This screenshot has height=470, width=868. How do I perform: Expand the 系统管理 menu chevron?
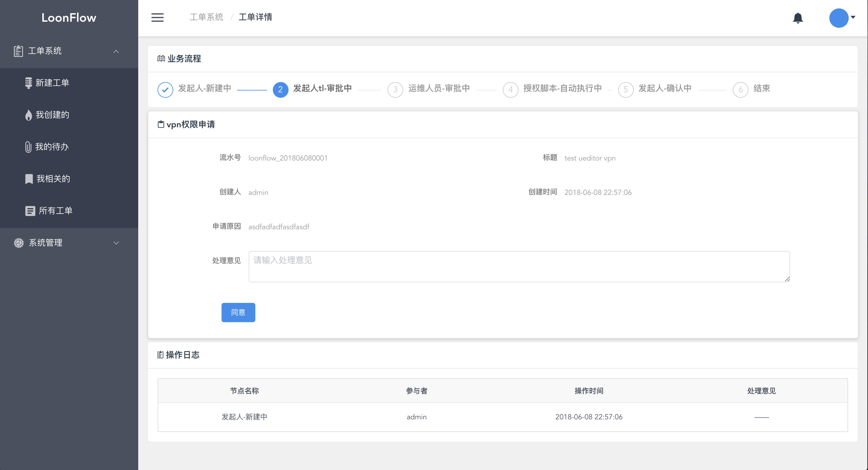(116, 243)
